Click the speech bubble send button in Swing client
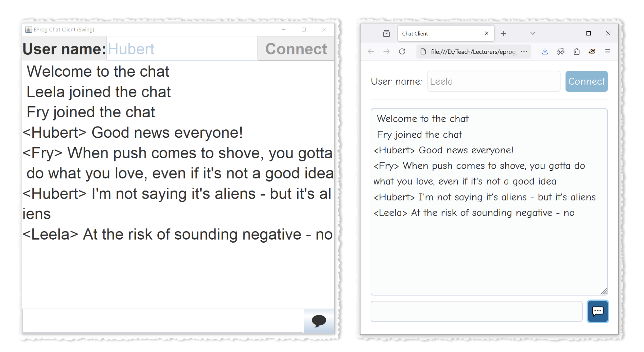Screen dimensions: 644x352 (319, 321)
